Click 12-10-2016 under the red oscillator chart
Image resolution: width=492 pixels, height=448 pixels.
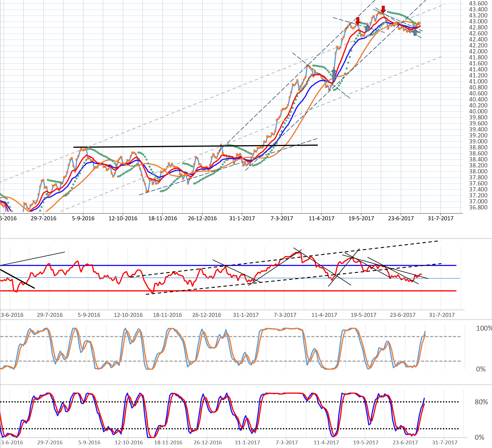[128, 315]
